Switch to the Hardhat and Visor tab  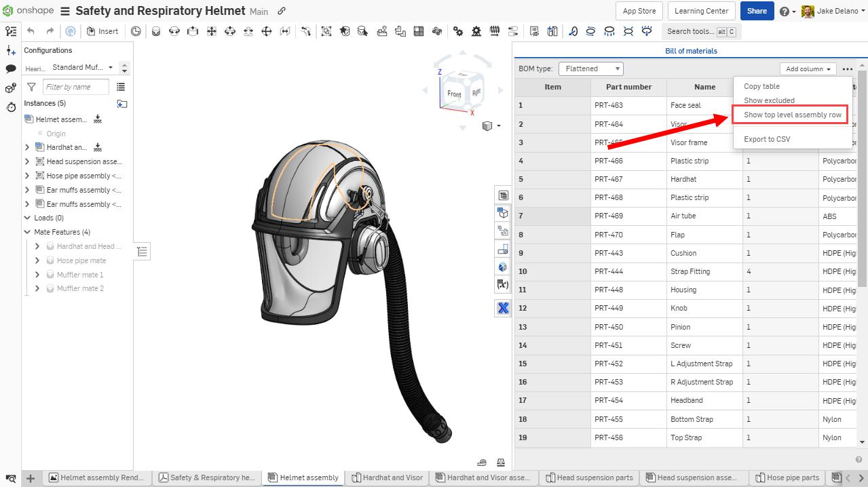click(x=392, y=478)
